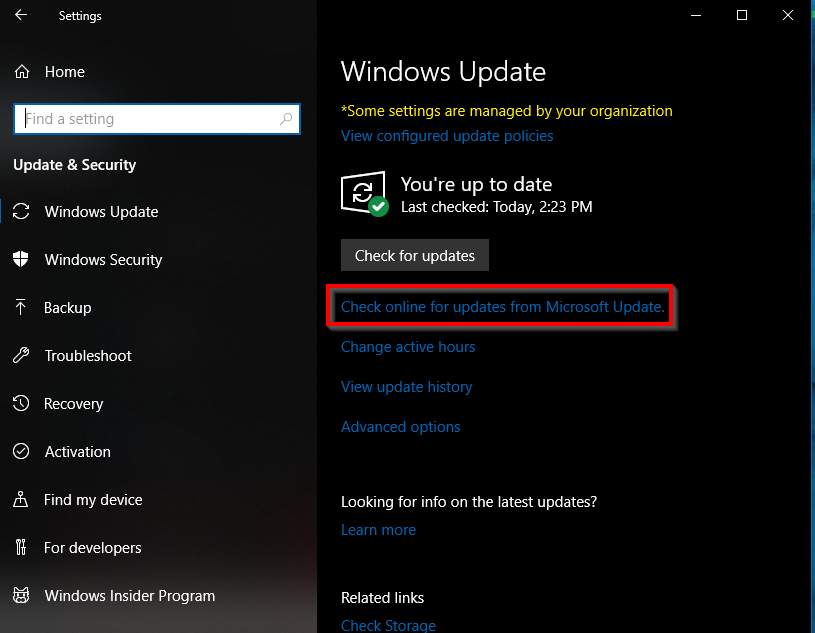
Task: Click the Learn more link
Action: tap(378, 530)
